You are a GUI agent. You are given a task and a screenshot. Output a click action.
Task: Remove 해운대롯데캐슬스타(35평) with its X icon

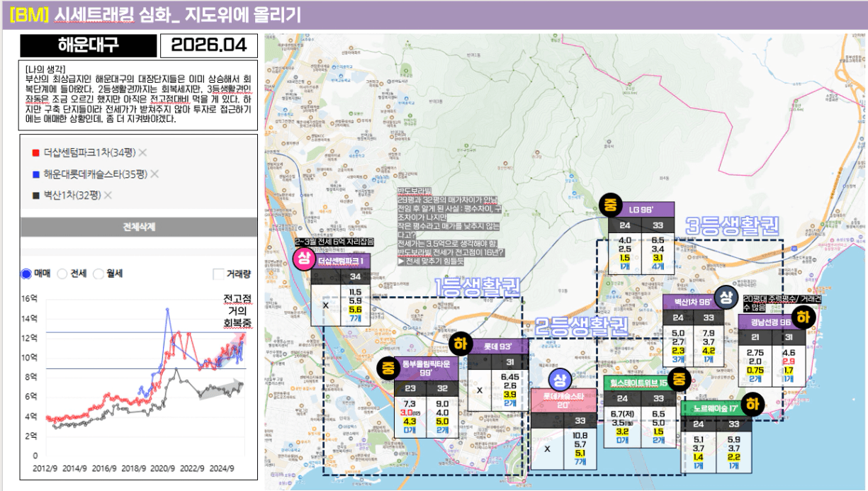[154, 174]
